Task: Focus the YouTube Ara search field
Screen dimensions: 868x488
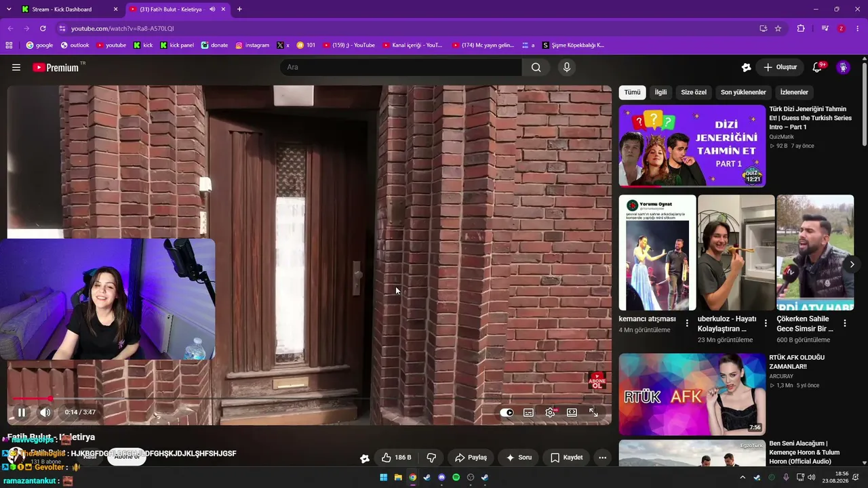Action: click(401, 67)
